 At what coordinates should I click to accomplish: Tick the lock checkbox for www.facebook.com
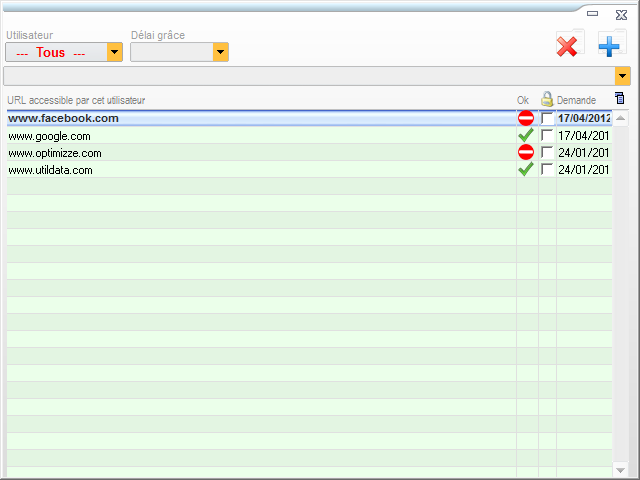547,118
